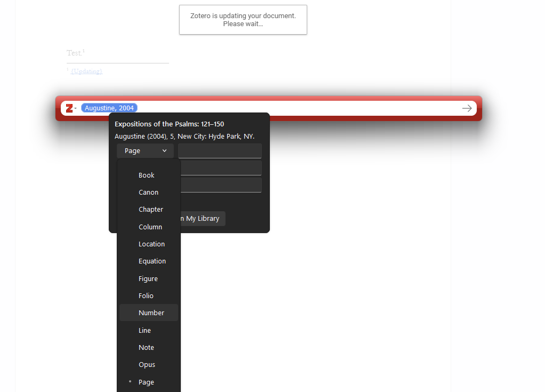Choose Page from locator list
Image resolution: width=545 pixels, height=392 pixels.
click(149, 382)
